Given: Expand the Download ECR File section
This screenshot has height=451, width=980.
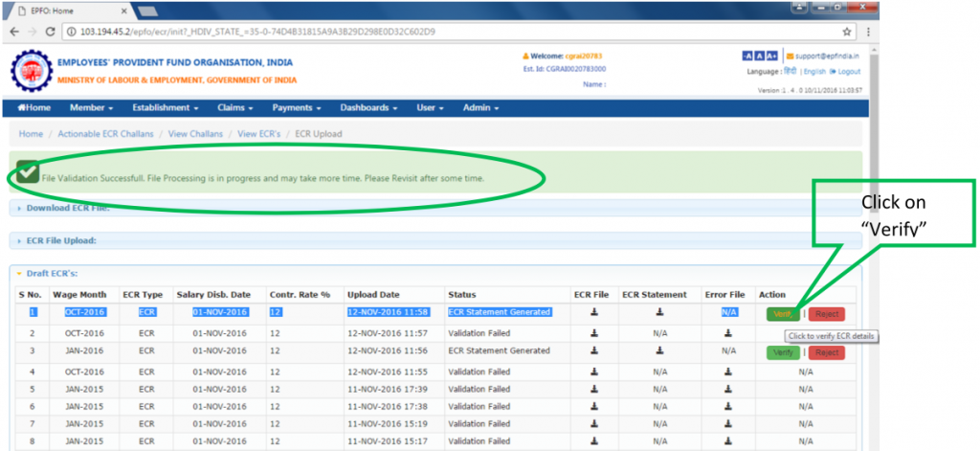Looking at the screenshot, I should tap(67, 207).
